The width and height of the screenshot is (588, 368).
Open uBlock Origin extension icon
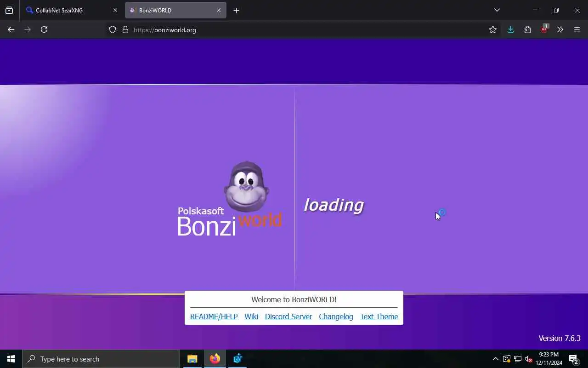[x=544, y=29]
